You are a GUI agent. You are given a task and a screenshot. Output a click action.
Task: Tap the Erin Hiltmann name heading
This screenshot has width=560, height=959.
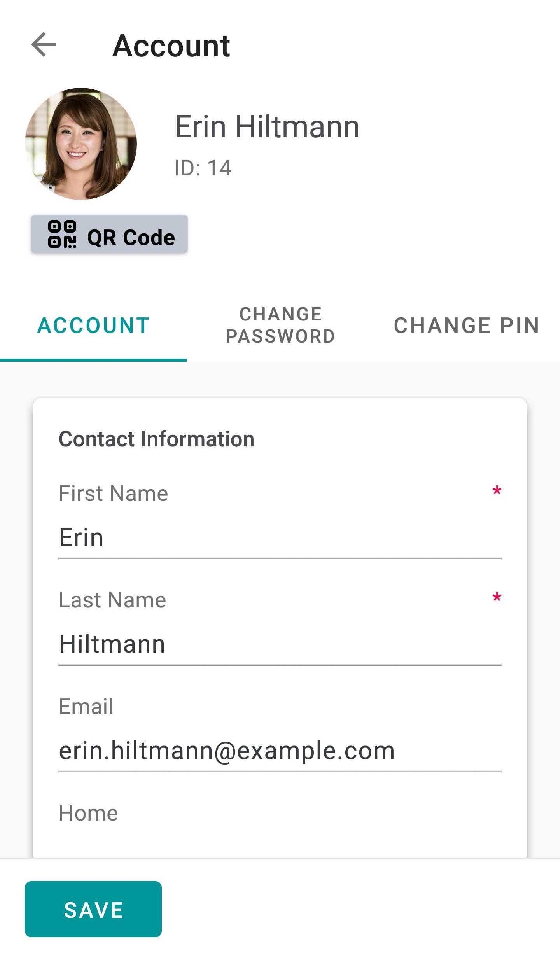pos(267,126)
